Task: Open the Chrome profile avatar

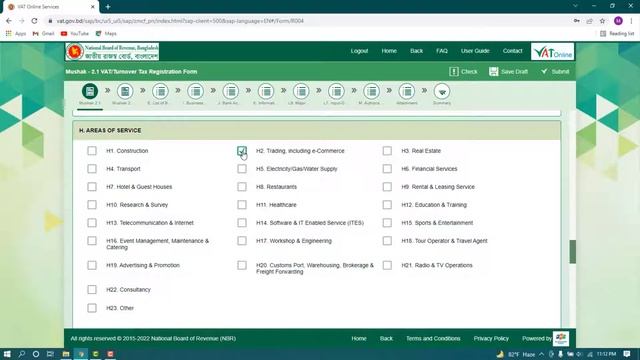Action: (x=618, y=21)
